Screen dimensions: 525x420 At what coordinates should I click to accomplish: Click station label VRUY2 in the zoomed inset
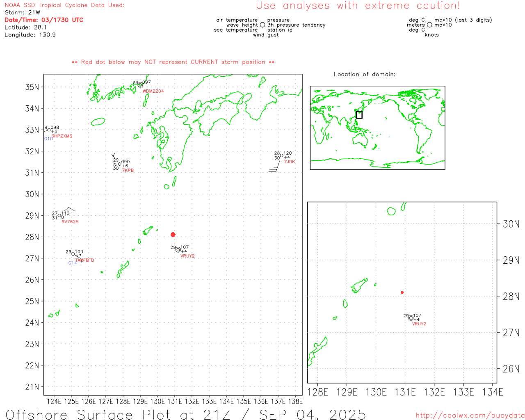pos(419,324)
